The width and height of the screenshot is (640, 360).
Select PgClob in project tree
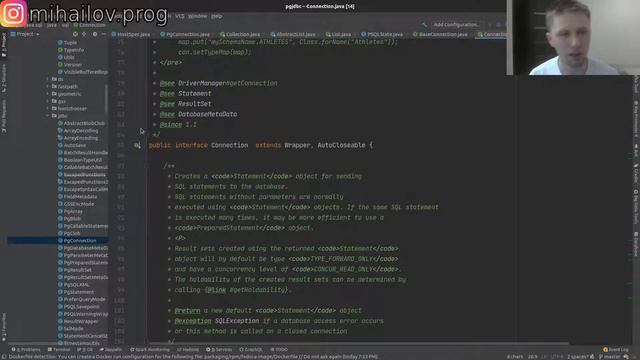tap(69, 233)
